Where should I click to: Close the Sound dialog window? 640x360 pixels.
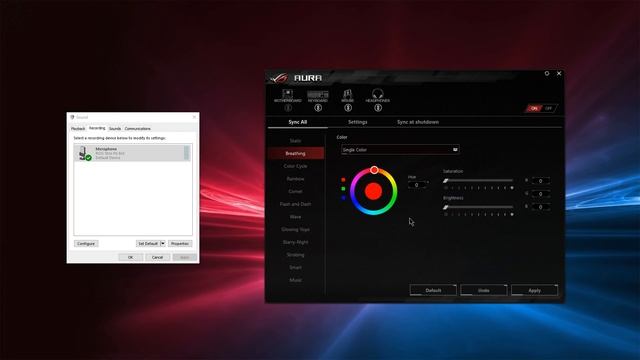point(194,117)
